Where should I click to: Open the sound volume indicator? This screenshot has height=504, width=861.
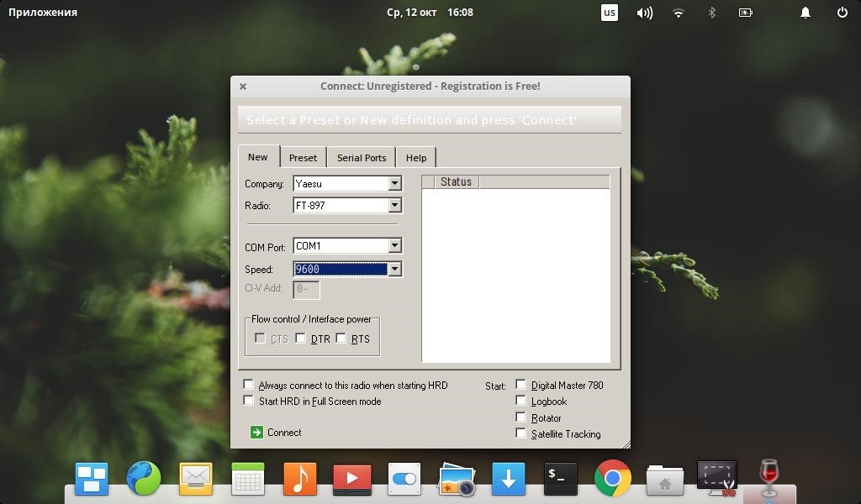(x=645, y=13)
